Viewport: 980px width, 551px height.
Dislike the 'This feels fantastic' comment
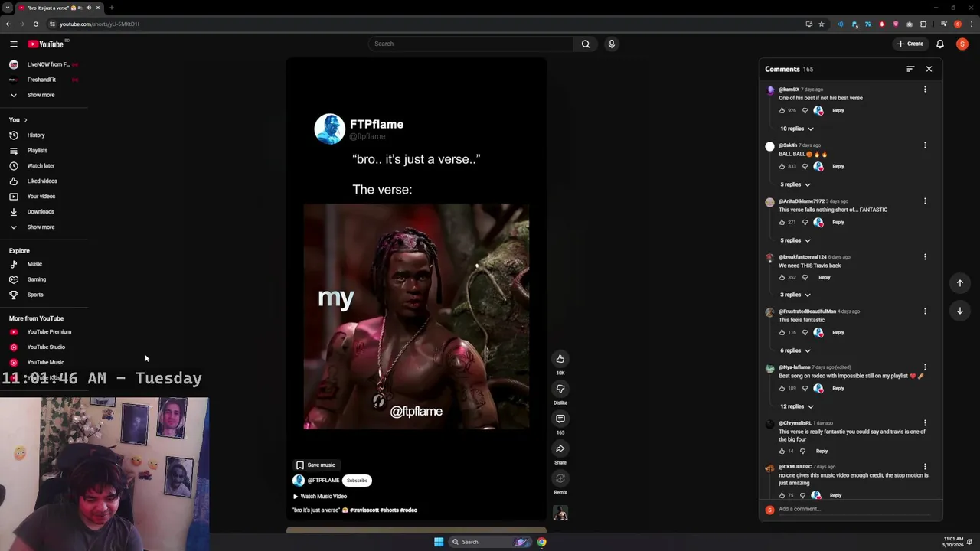coord(805,333)
